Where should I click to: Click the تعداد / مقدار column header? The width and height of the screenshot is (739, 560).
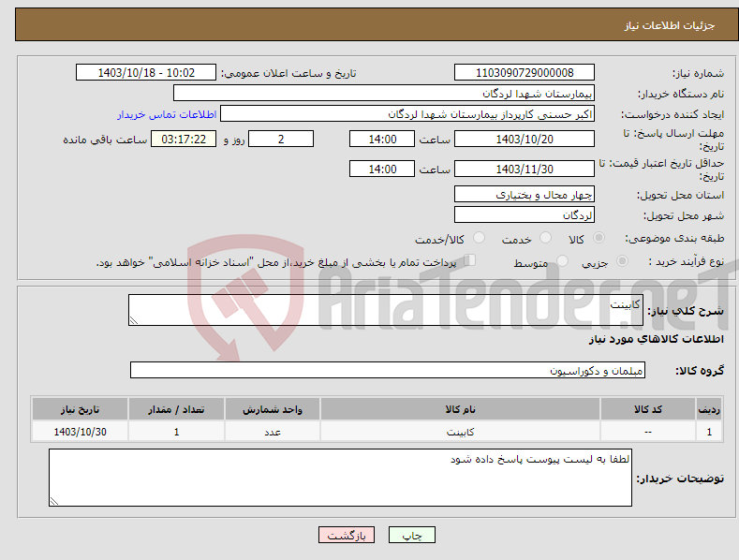[176, 409]
